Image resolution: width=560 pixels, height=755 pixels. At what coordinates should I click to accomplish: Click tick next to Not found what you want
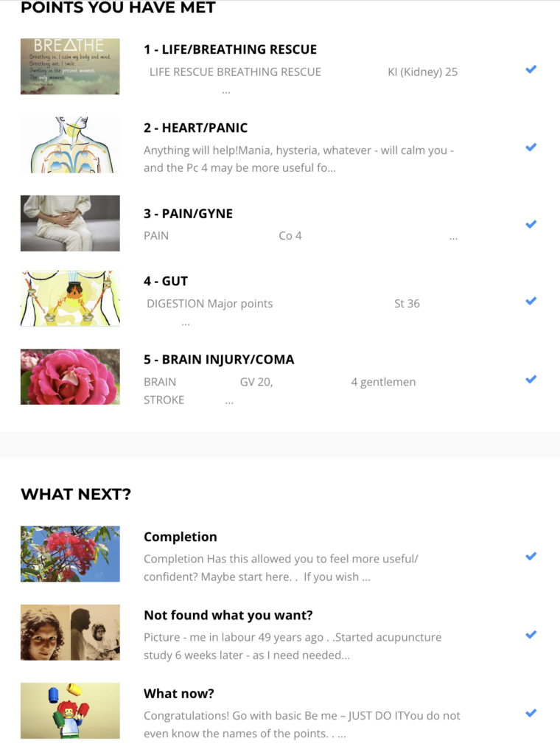tap(531, 634)
